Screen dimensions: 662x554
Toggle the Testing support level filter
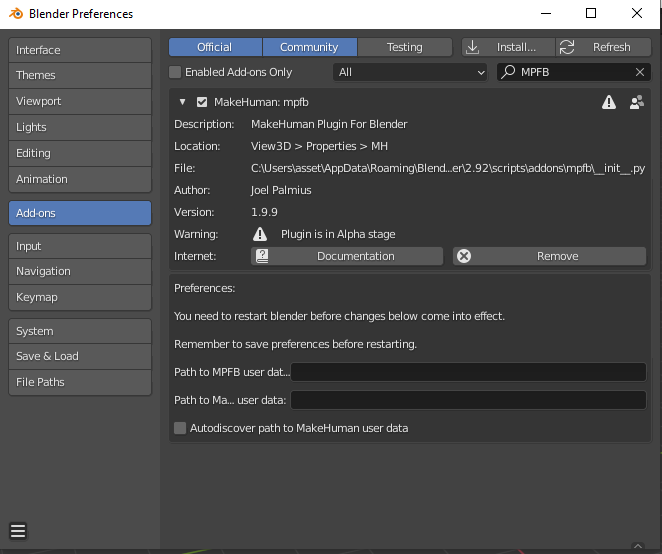pyautogui.click(x=404, y=47)
